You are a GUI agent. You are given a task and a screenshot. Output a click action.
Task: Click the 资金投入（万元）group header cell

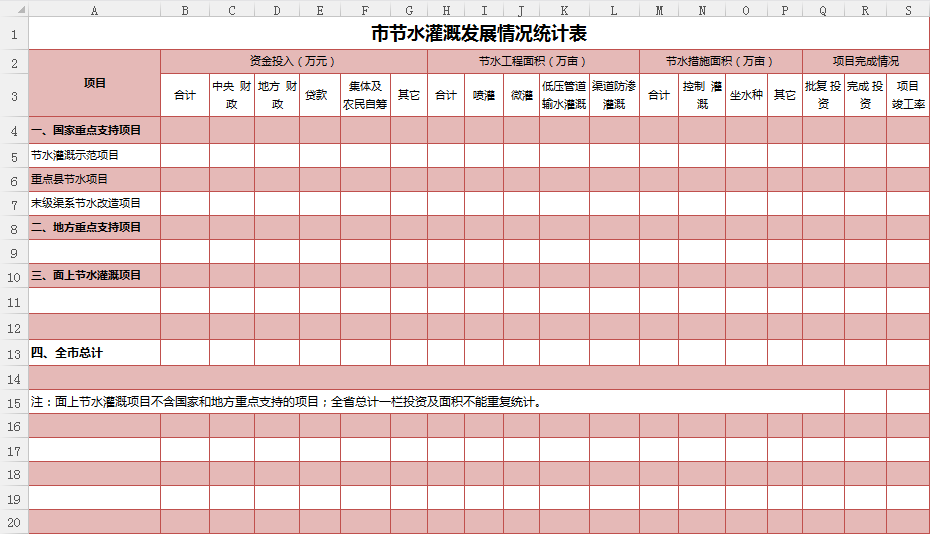(x=293, y=61)
